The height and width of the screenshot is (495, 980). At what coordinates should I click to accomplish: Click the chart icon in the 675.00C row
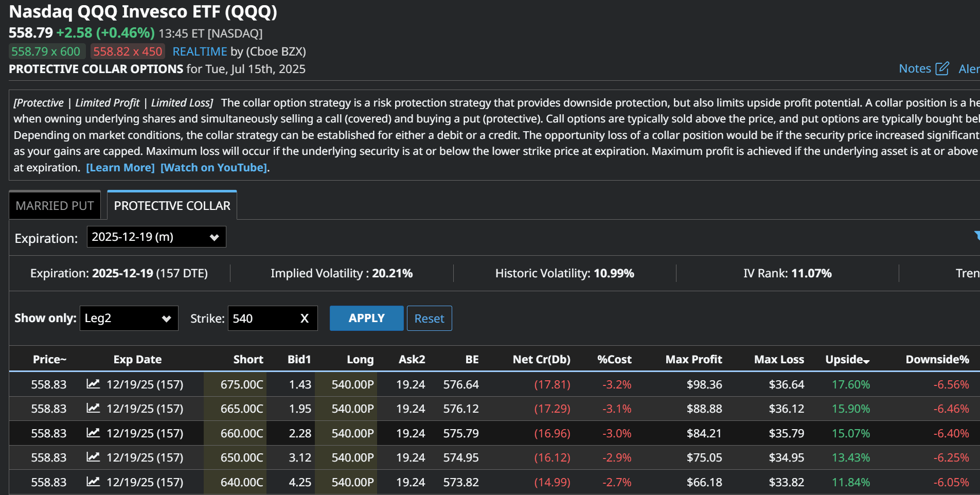click(93, 384)
